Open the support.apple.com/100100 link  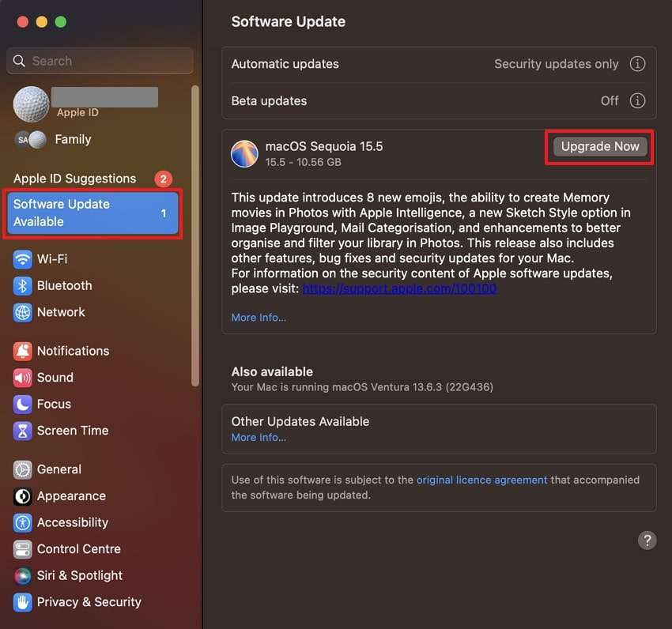pos(400,288)
